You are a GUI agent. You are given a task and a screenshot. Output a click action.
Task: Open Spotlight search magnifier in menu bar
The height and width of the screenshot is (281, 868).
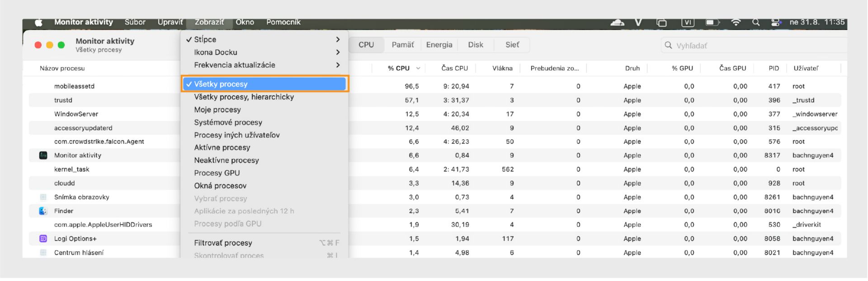(x=756, y=23)
